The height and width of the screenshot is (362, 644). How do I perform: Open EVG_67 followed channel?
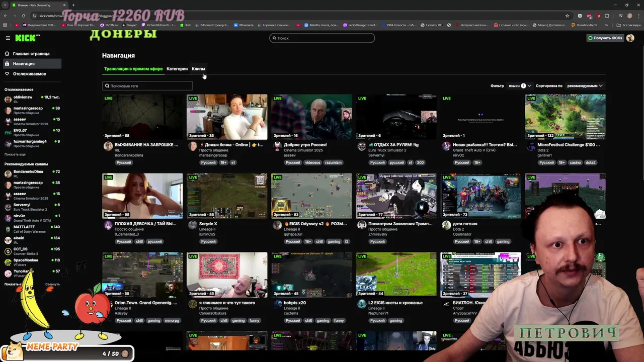click(32, 132)
